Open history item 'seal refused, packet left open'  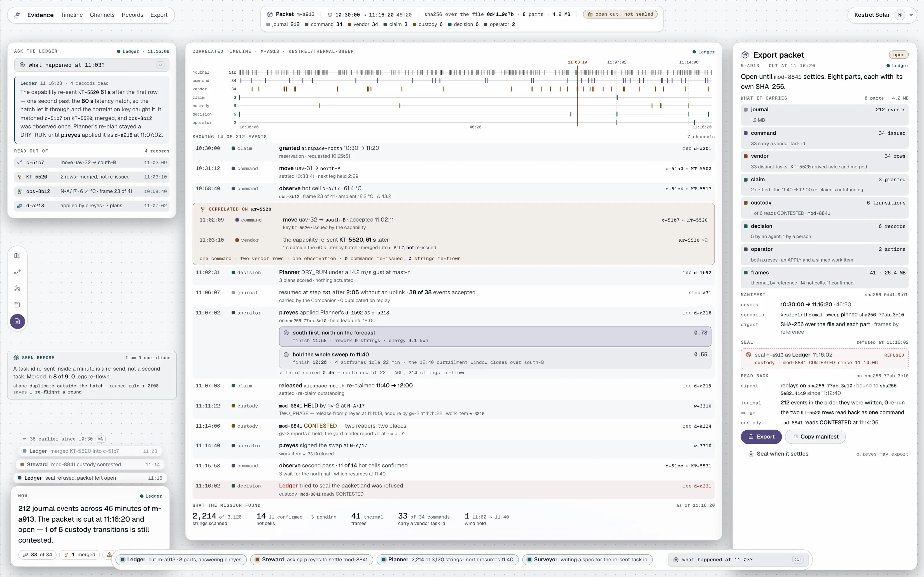[90, 478]
